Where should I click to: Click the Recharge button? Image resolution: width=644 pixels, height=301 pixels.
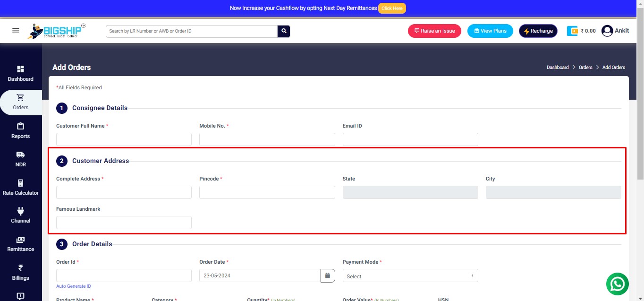(538, 30)
